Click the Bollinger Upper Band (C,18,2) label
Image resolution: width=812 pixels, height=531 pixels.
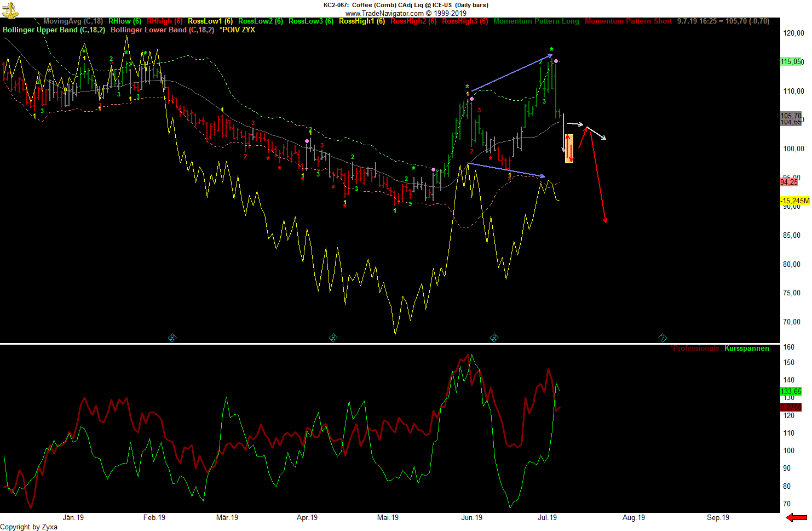54,30
